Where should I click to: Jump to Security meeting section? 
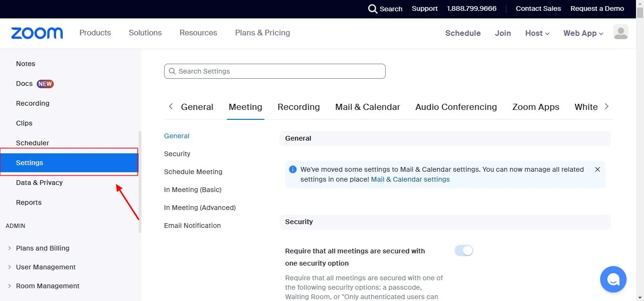click(177, 154)
